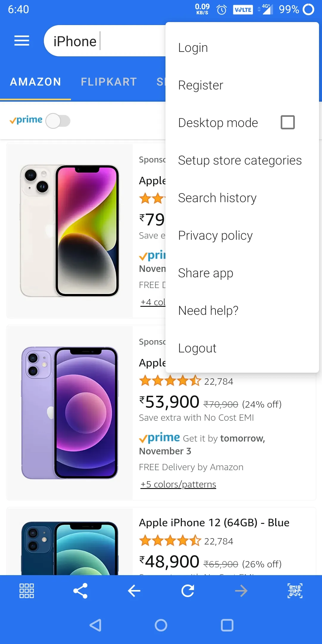Reload the page using refresh icon
This screenshot has width=322, height=644.
188,591
